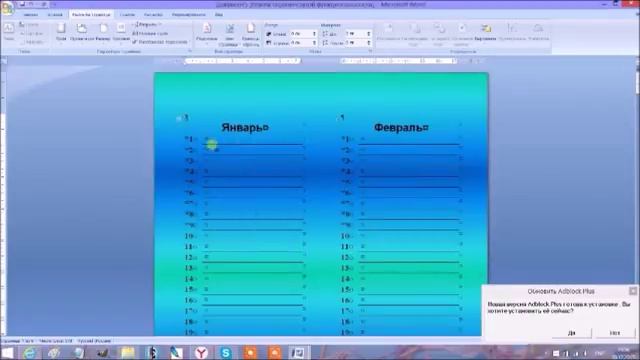The width and height of the screenshot is (640, 360).
Task: Click row 10 in the Январь column
Action: click(x=244, y=236)
